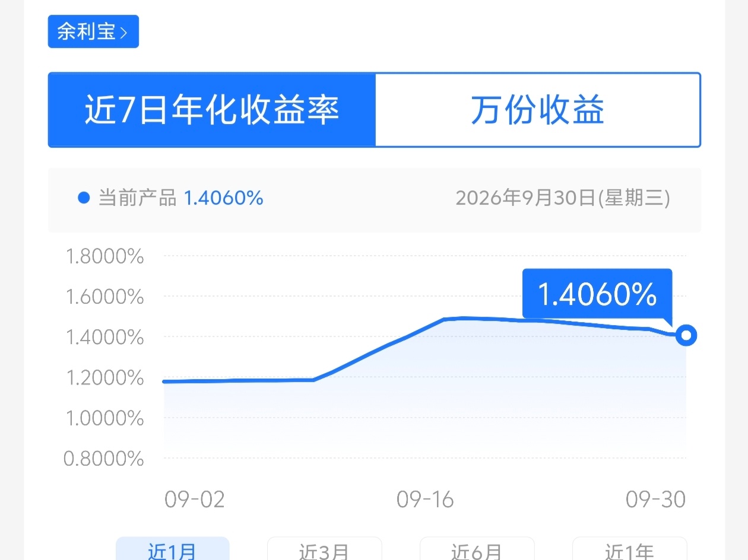Click the 1.0000% y-axis label

(104, 418)
